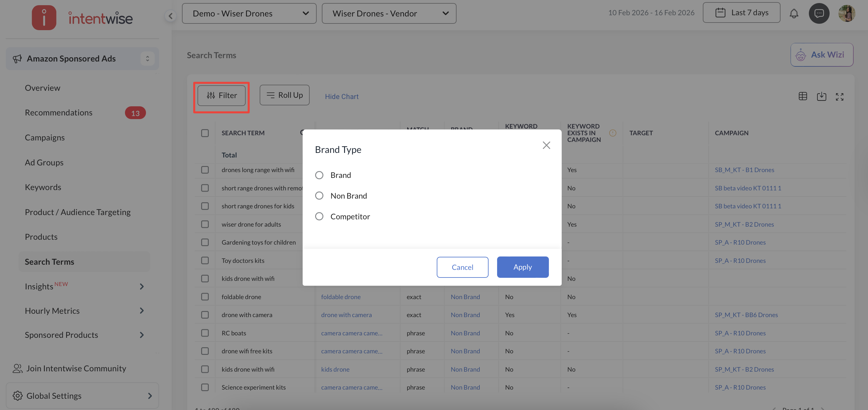This screenshot has height=410, width=868.
Task: Choose the Competitor radio option
Action: tap(319, 216)
